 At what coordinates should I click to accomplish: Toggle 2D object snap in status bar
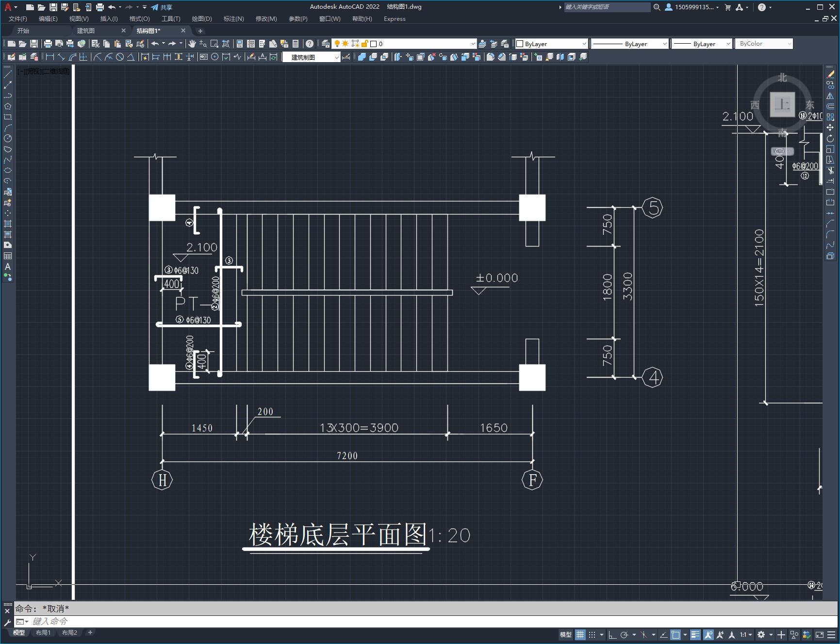click(x=675, y=634)
